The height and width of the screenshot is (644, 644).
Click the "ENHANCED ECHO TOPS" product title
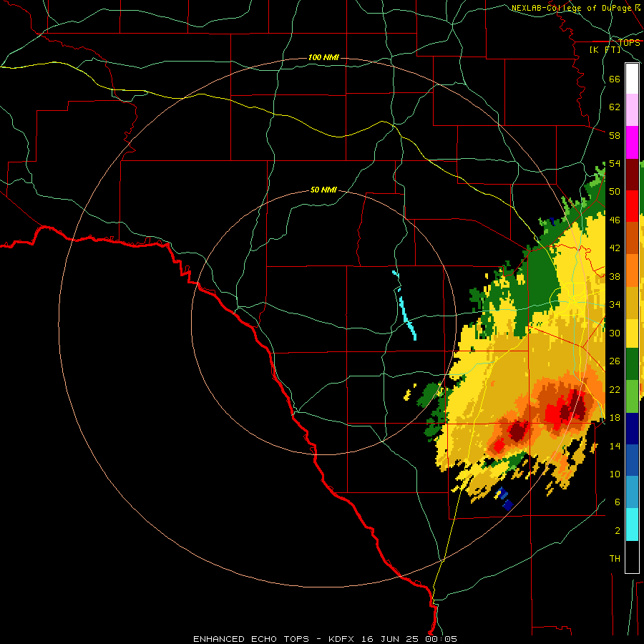[x=251, y=639]
